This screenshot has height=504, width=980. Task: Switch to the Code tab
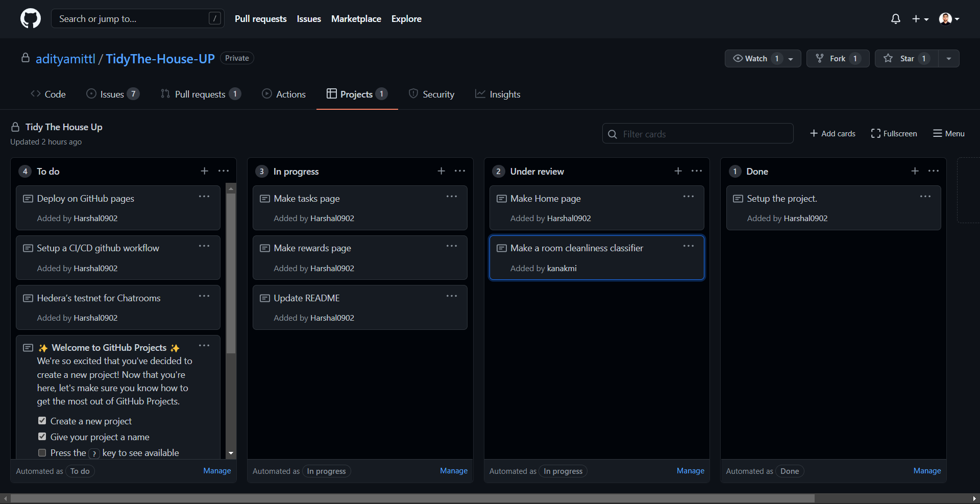pos(48,94)
